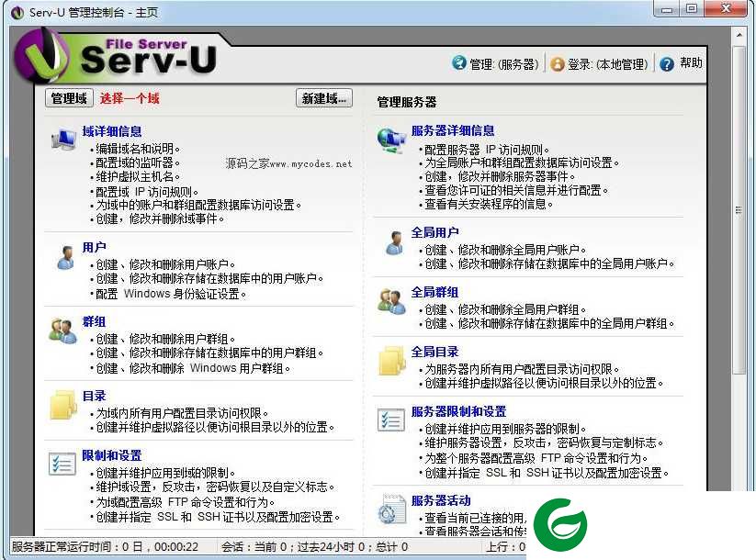Click the 登录 user icon in header
This screenshot has height=560, width=756.
tap(557, 63)
